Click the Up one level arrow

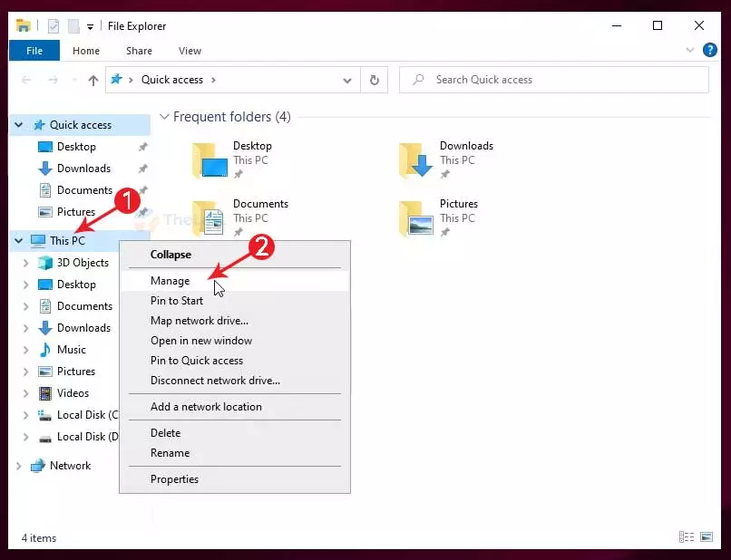(x=93, y=80)
